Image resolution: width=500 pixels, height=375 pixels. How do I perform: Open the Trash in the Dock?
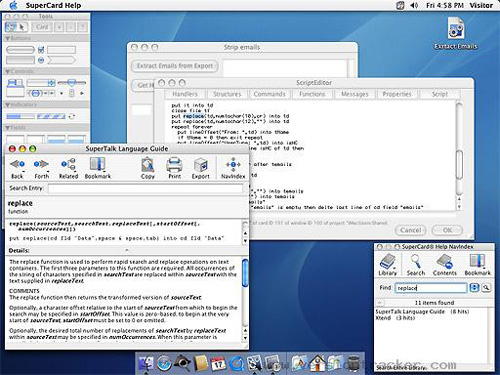354,363
